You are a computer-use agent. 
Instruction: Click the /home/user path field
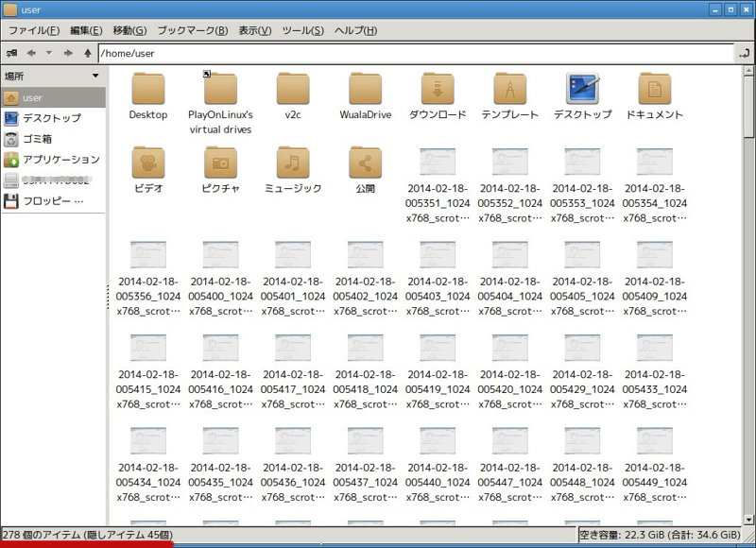tap(415, 53)
